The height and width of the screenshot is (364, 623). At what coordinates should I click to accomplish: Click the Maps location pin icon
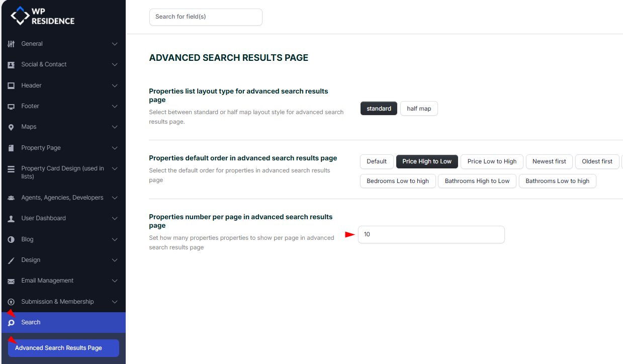(11, 127)
